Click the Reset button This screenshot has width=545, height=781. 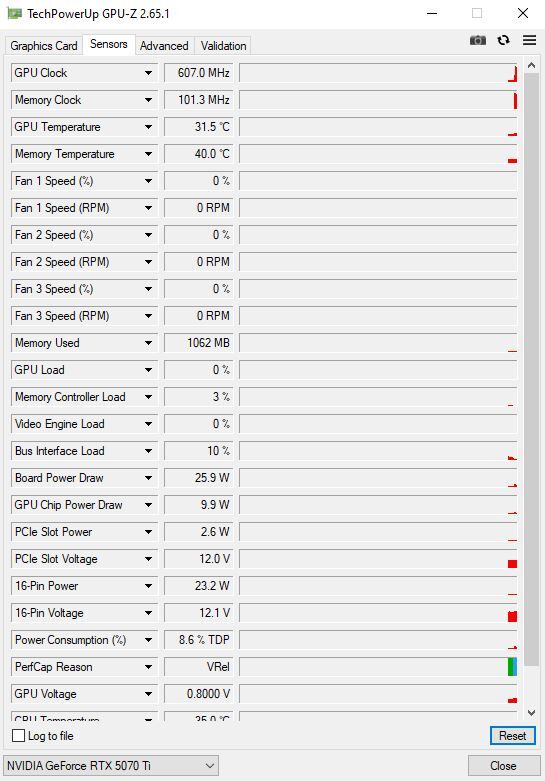click(x=513, y=736)
